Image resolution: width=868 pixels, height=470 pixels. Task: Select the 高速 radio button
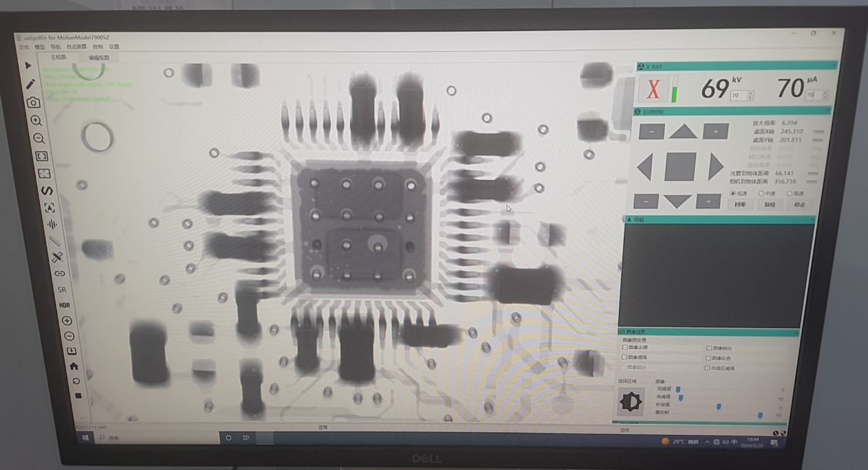789,194
